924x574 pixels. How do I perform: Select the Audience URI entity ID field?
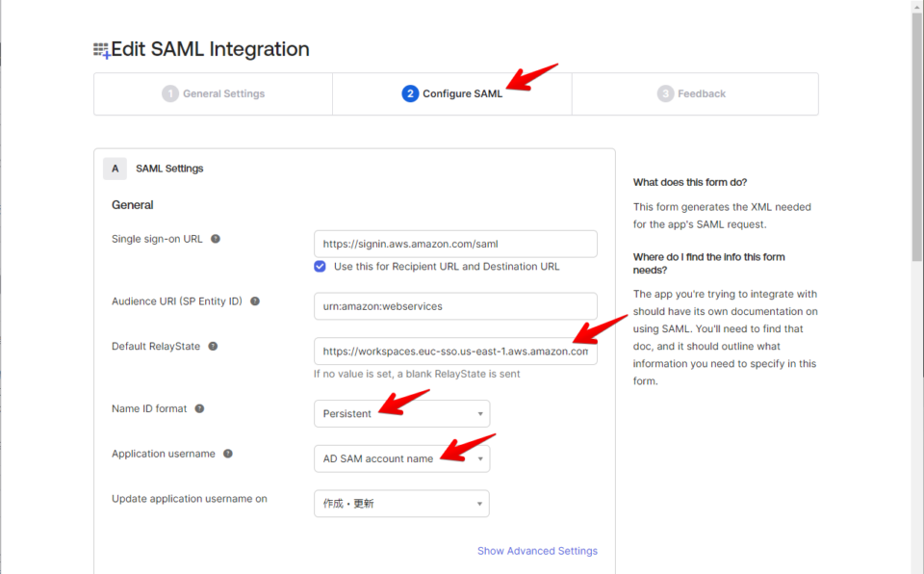coord(454,306)
